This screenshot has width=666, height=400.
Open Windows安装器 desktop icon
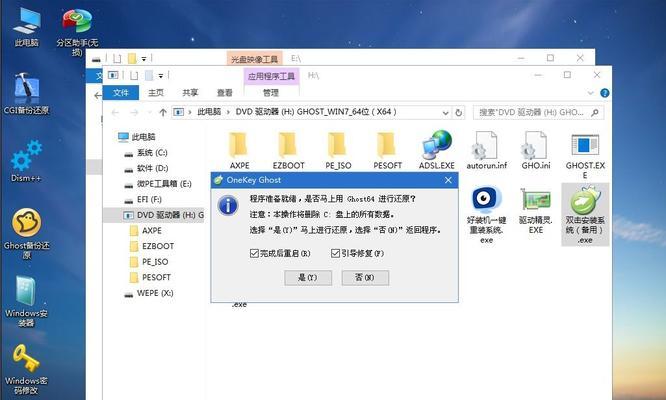26,301
